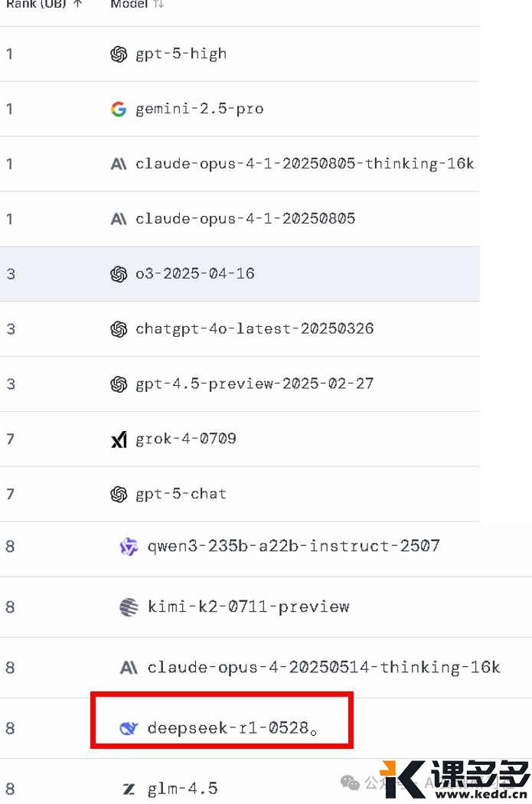Click the Anthropic icon beside claude-opus-4-1-20250805
The height and width of the screenshot is (804, 532).
coord(119,219)
